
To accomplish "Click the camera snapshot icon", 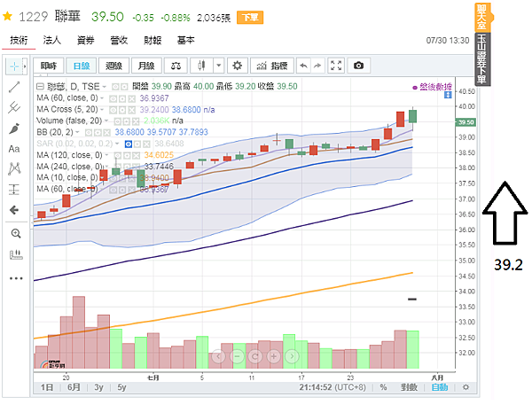I will coord(358,66).
